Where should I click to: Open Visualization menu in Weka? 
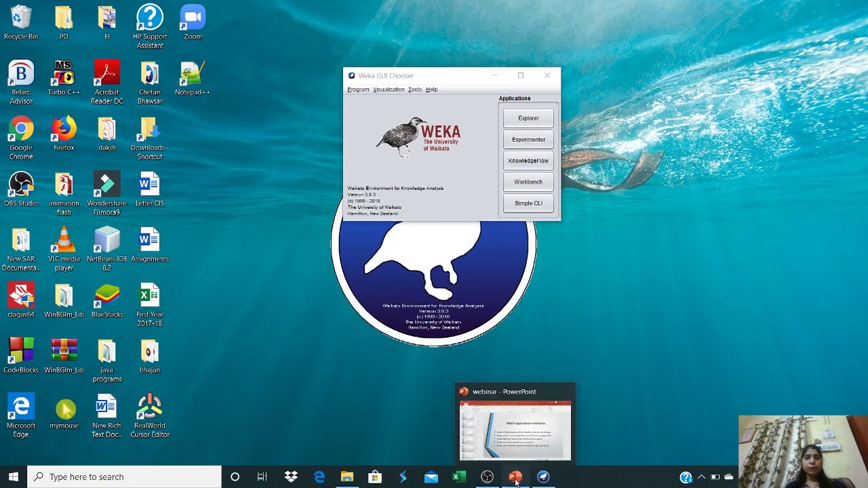click(389, 89)
